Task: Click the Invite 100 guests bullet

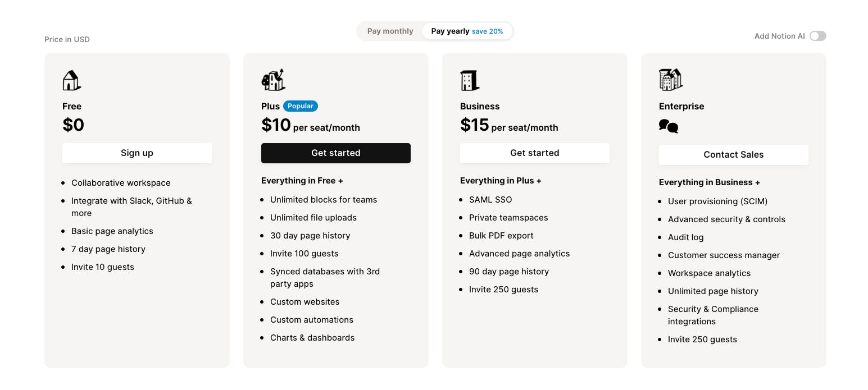Action: pyautogui.click(x=304, y=253)
